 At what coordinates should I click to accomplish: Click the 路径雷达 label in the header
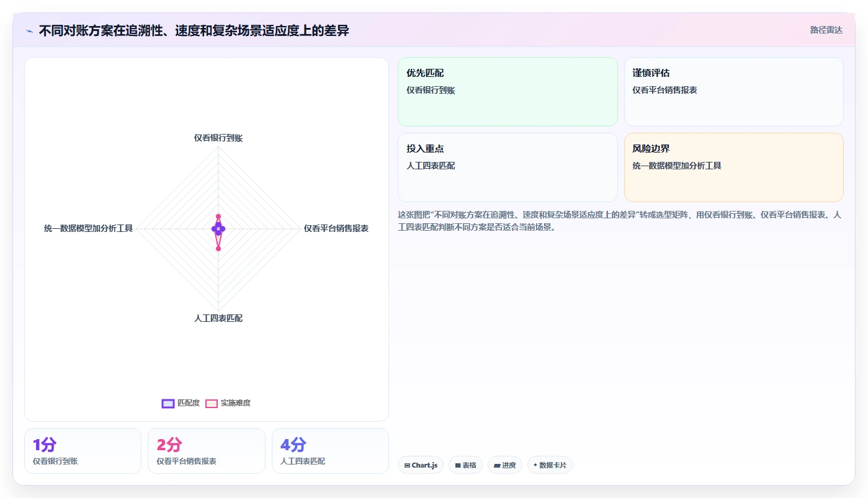[x=826, y=30]
